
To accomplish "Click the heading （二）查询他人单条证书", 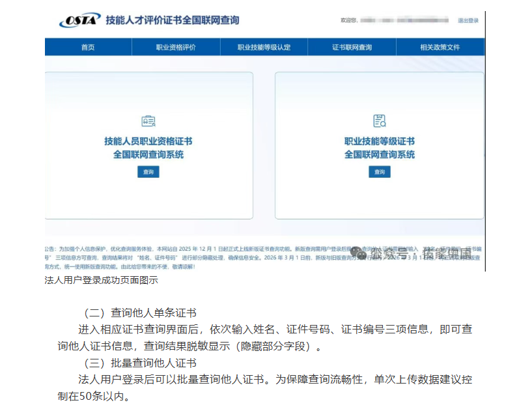I will click(x=140, y=313).
